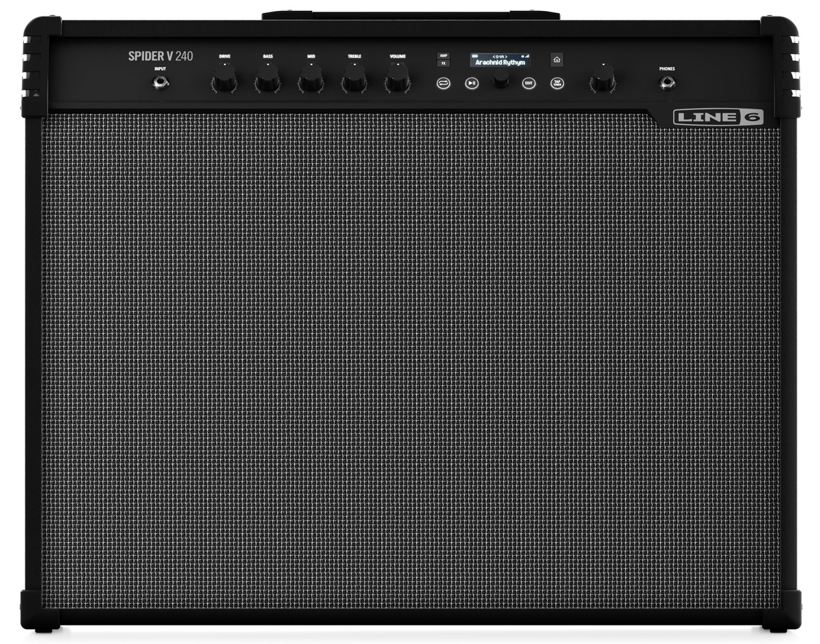Click the Volume knob
The height and width of the screenshot is (644, 820).
(x=397, y=81)
